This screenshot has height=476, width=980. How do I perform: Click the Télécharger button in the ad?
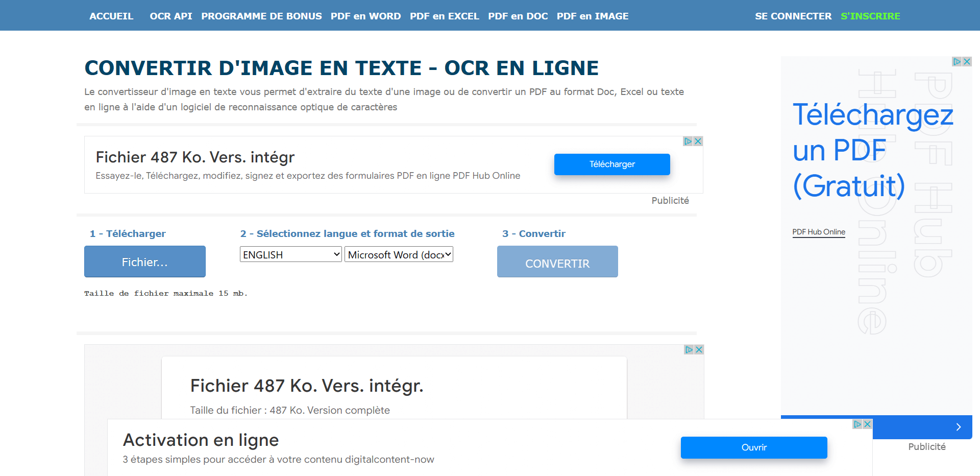(612, 164)
